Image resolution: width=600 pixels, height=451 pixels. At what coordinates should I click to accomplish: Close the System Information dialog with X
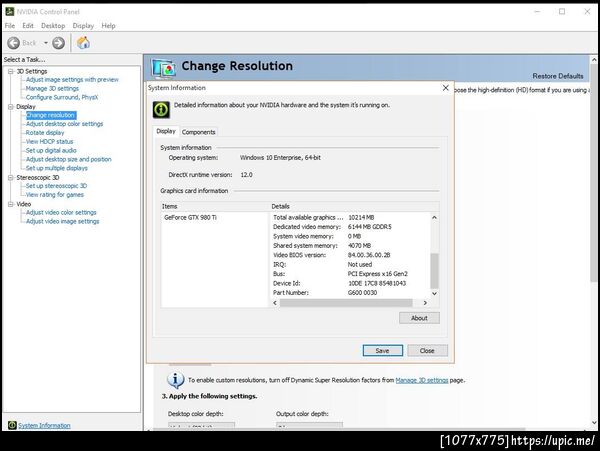pyautogui.click(x=445, y=88)
